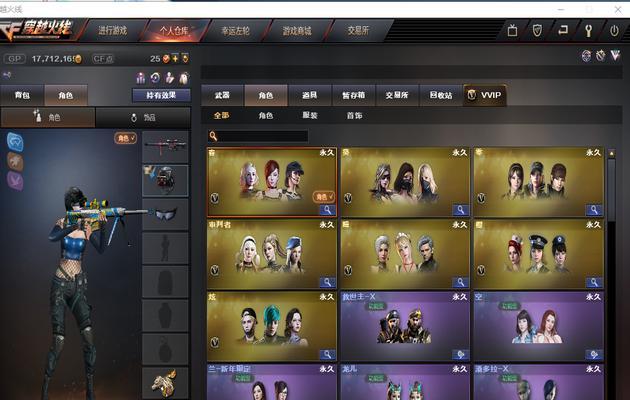Open the 暂存箱 inventory tab
630x400 pixels.
point(354,95)
